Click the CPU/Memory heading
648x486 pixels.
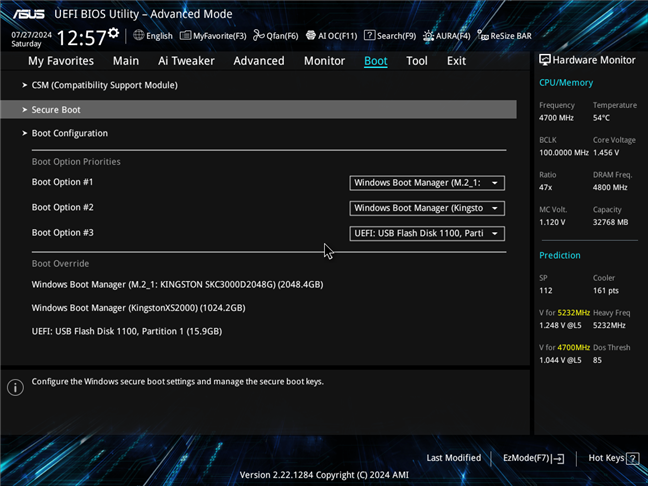[x=566, y=83]
